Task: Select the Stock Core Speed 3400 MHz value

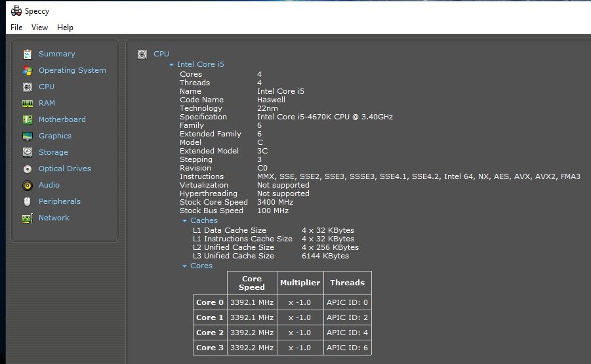Action: pos(275,202)
